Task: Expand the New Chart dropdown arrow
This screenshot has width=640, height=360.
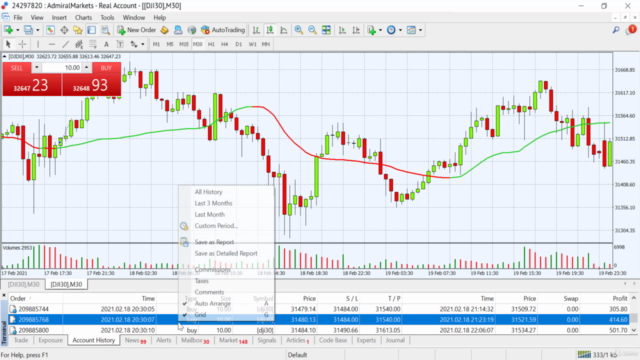Action: pyautogui.click(x=18, y=30)
